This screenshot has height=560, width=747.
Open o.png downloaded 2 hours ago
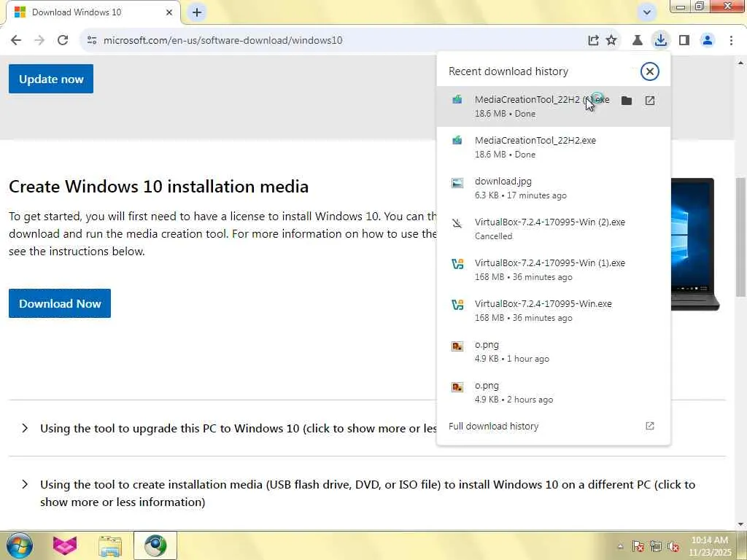coord(553,393)
